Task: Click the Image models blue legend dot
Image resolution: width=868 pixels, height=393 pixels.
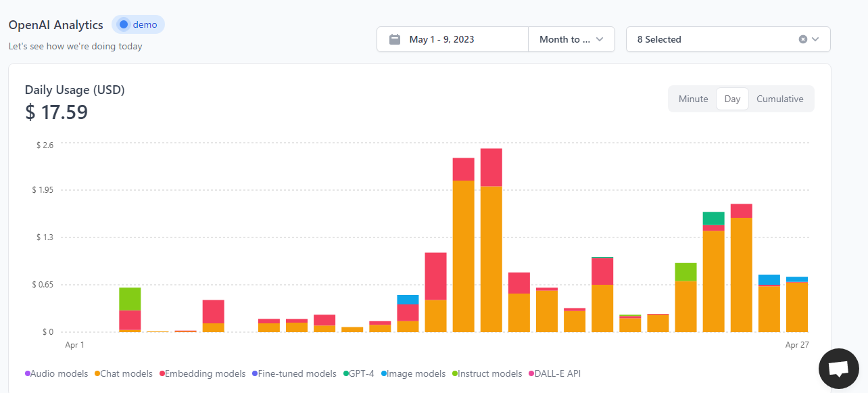Action: coord(384,373)
